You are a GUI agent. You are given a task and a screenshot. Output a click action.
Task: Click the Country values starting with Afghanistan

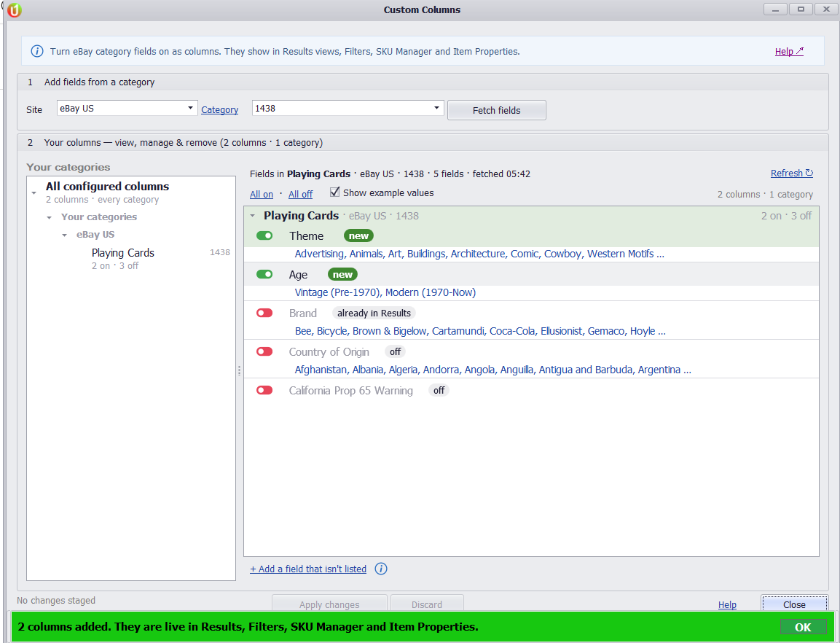coord(493,370)
